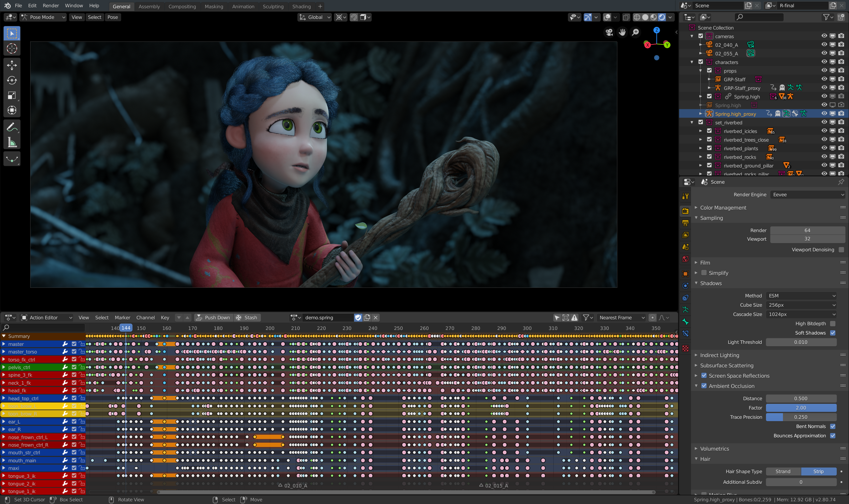Hide riverbed_rocks collection in viewport
The height and width of the screenshot is (504, 849).
[x=824, y=157]
